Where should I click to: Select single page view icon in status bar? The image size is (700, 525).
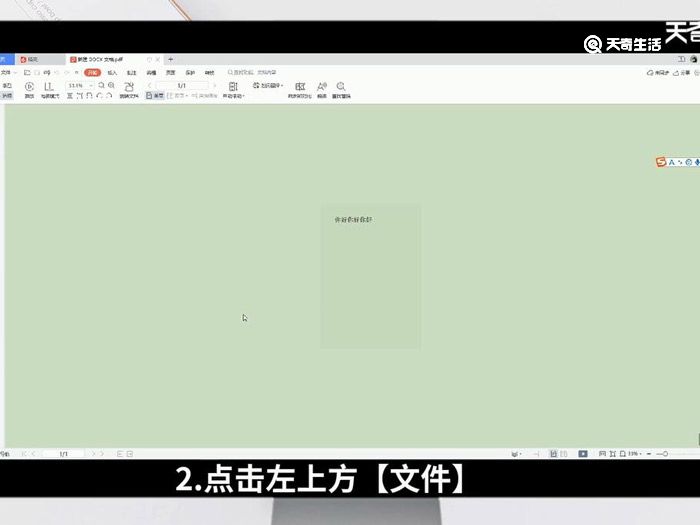pyautogui.click(x=554, y=454)
